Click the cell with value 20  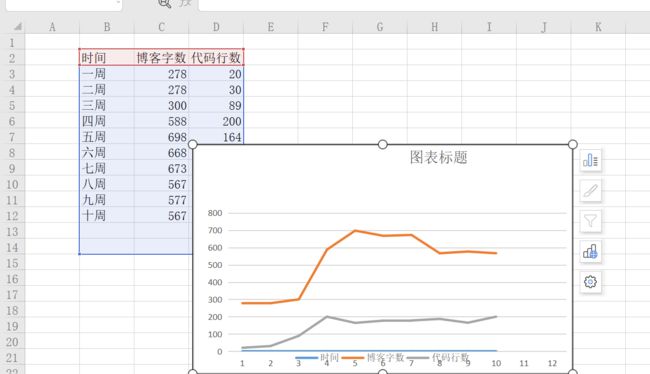pyautogui.click(x=216, y=74)
